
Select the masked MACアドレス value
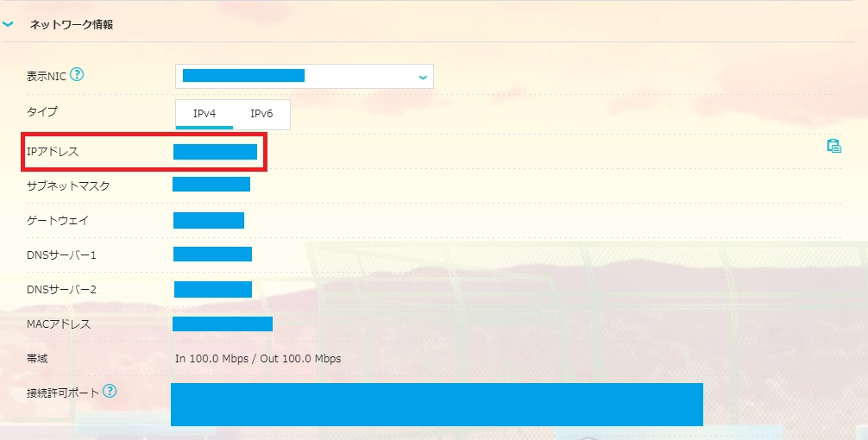click(223, 324)
